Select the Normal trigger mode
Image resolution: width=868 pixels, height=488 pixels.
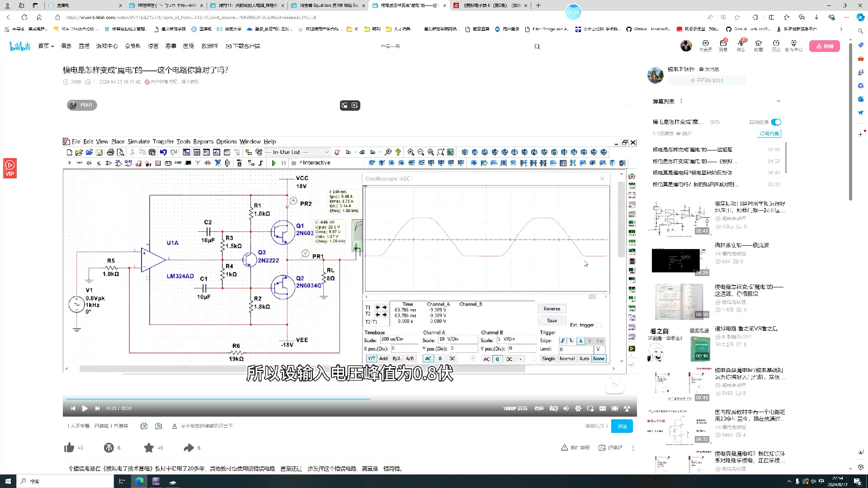coord(567,359)
